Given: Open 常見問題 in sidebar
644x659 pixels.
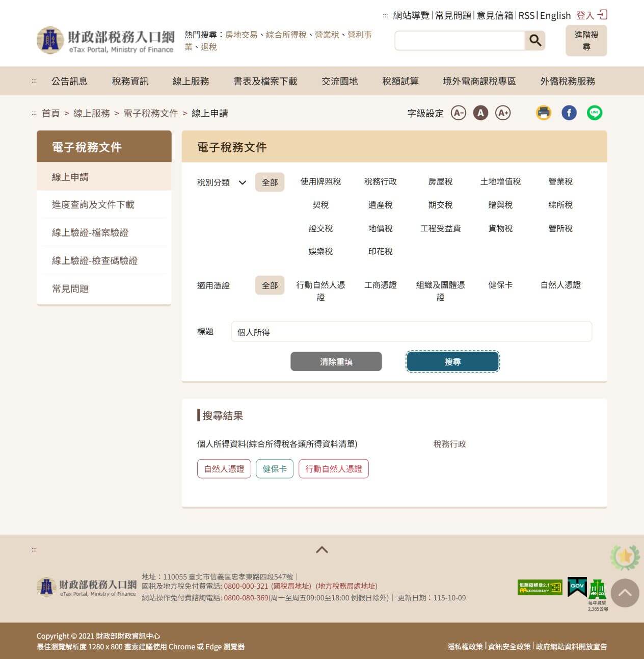Looking at the screenshot, I should (x=104, y=288).
